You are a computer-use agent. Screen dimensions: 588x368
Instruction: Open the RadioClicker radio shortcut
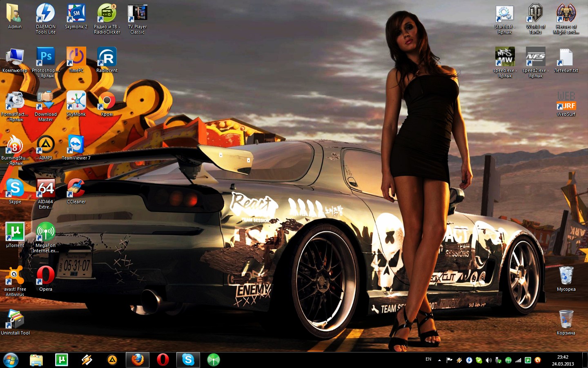point(107,19)
